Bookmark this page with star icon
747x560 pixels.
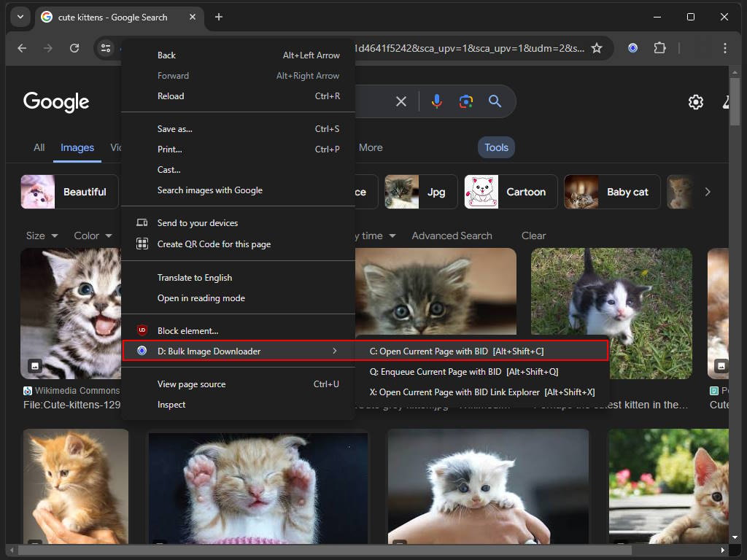(597, 48)
